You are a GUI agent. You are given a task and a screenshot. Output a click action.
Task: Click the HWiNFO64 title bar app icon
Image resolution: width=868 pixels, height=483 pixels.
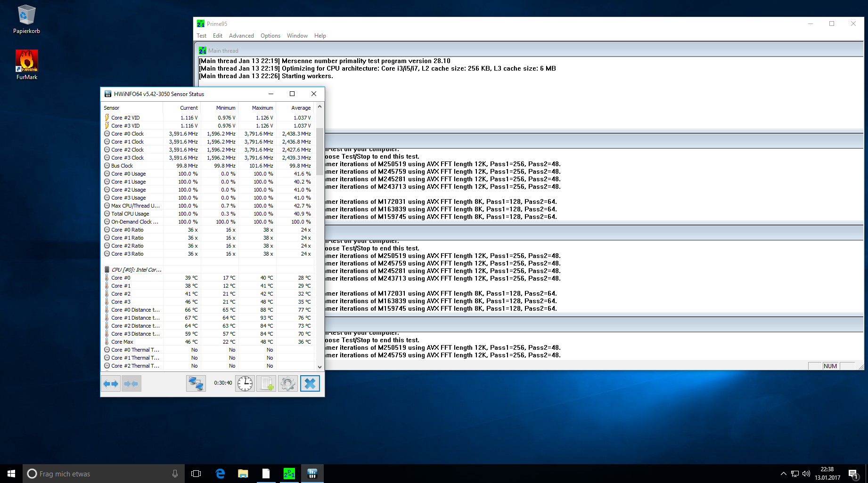108,94
